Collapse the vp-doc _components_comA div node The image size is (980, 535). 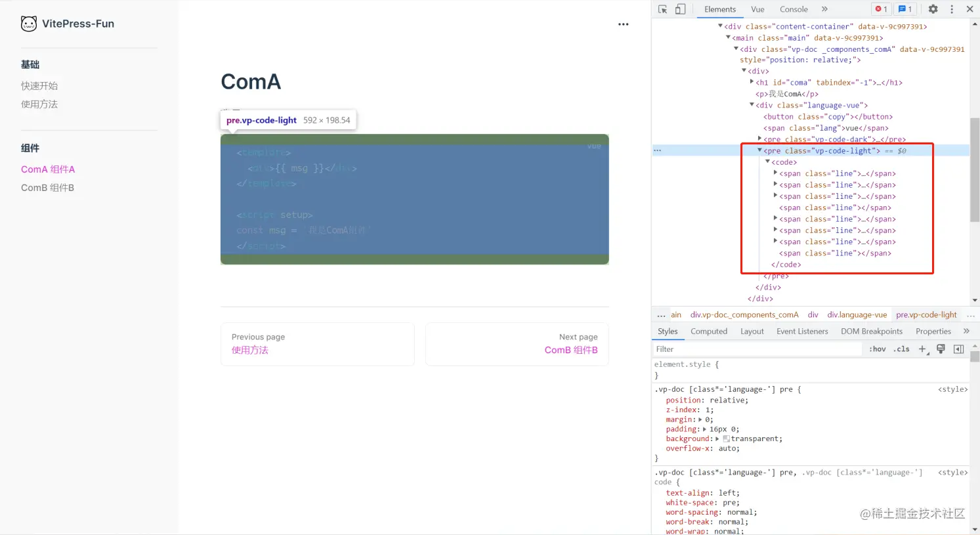tap(736, 49)
